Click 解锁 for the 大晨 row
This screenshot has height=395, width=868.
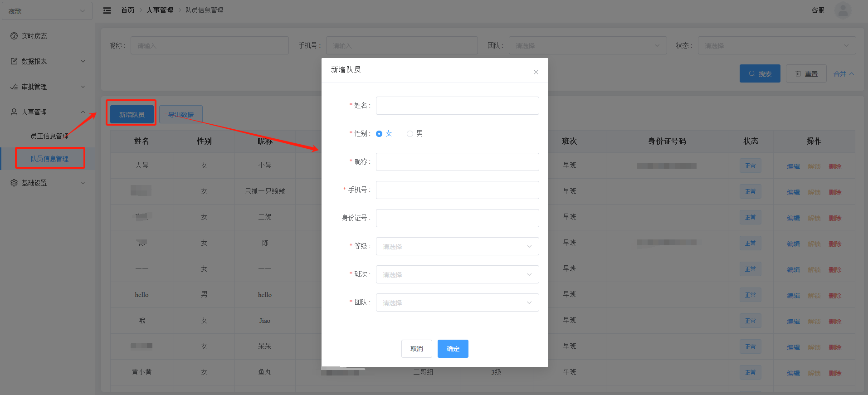click(x=814, y=166)
